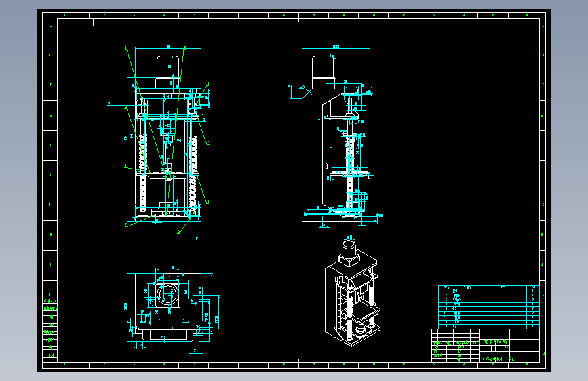Image resolution: width=588 pixels, height=381 pixels.
Task: Click the circular bore in the top view
Action: pyautogui.click(x=168, y=294)
